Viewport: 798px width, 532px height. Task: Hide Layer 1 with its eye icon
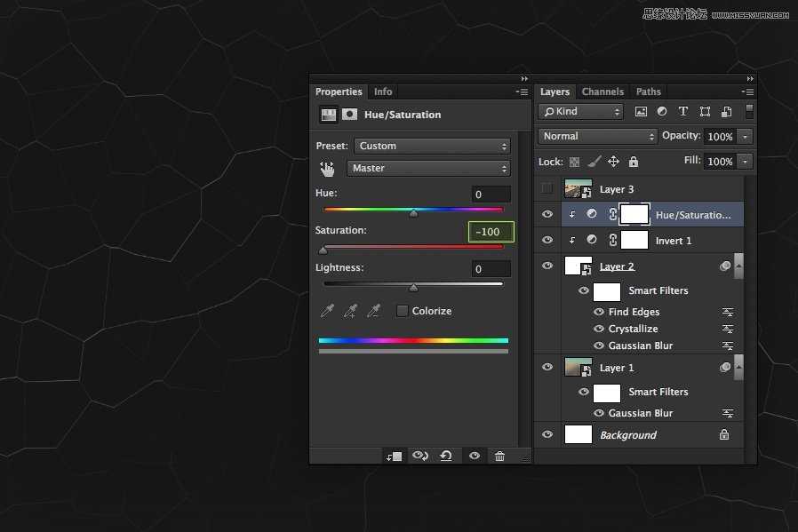547,367
